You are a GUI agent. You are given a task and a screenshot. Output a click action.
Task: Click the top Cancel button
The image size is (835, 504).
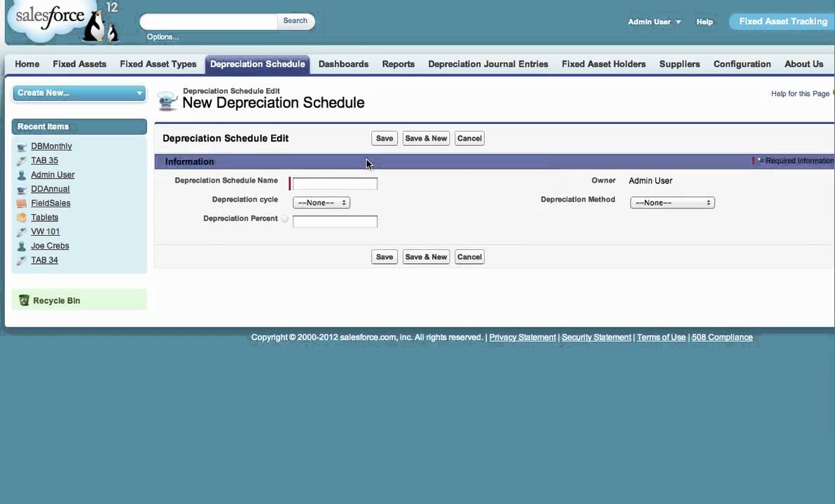click(x=469, y=139)
